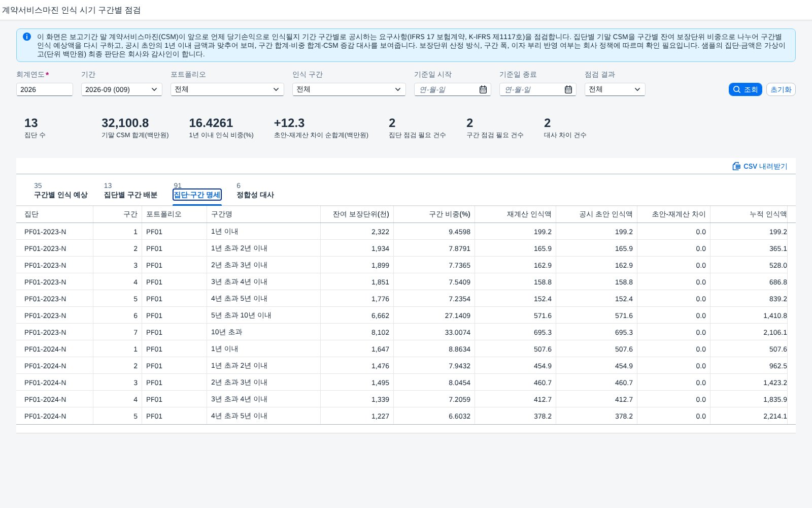
Task: Sort by the 잔여 보장단위(천) column header
Action: (x=357, y=214)
